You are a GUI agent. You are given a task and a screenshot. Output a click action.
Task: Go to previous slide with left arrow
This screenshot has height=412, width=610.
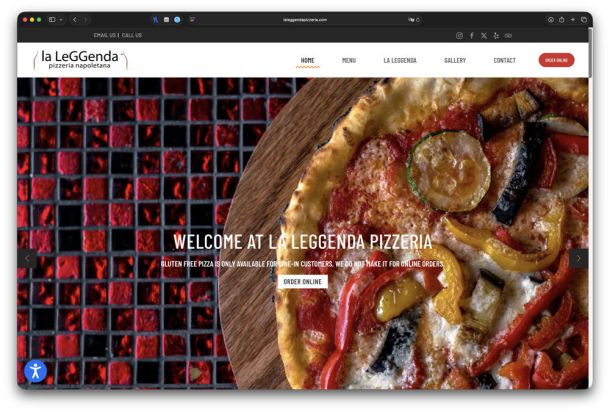coord(28,258)
